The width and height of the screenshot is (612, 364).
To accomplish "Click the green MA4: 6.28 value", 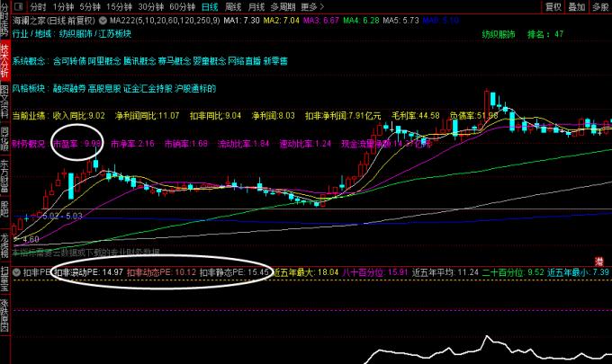I will (x=361, y=21).
